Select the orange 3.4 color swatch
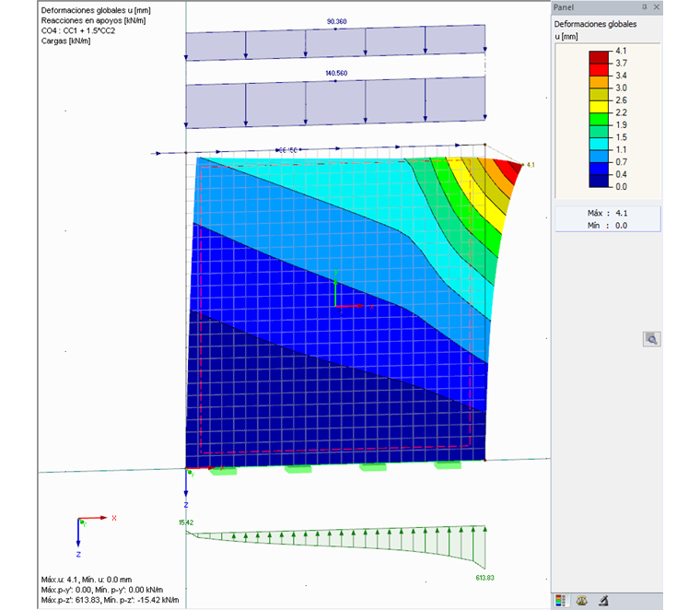This screenshot has height=610, width=700. click(599, 82)
